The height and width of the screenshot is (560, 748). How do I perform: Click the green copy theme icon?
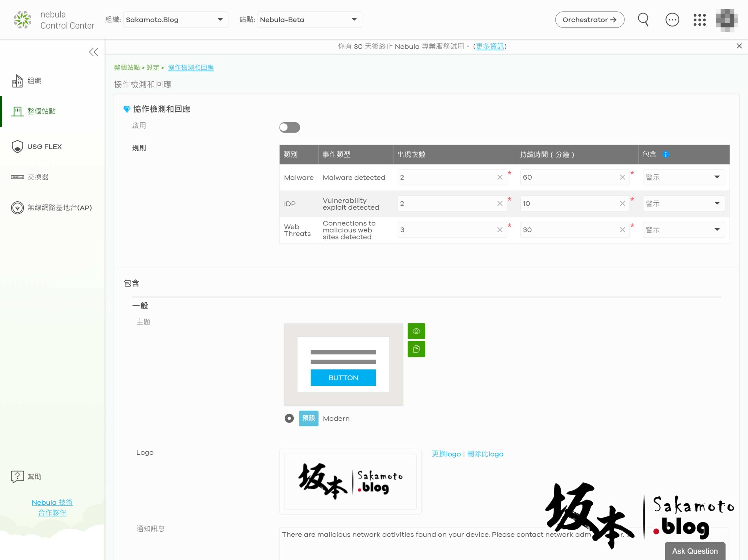pos(416,349)
